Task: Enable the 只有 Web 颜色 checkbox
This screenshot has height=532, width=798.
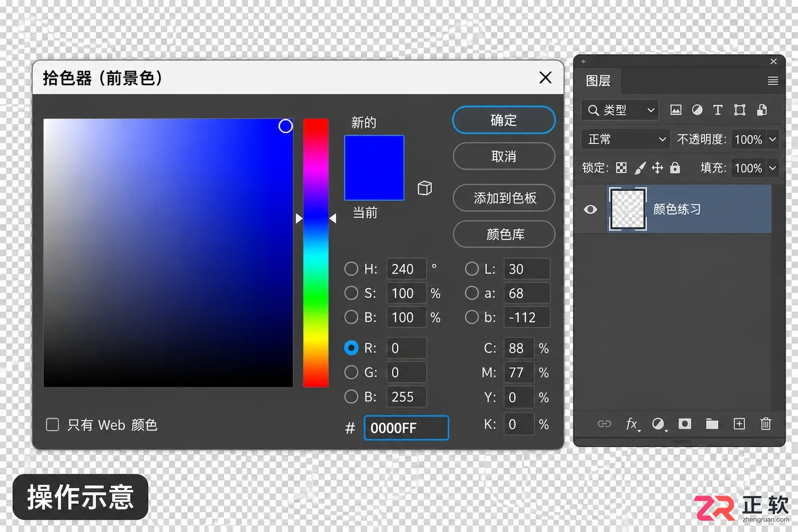Action: click(53, 424)
